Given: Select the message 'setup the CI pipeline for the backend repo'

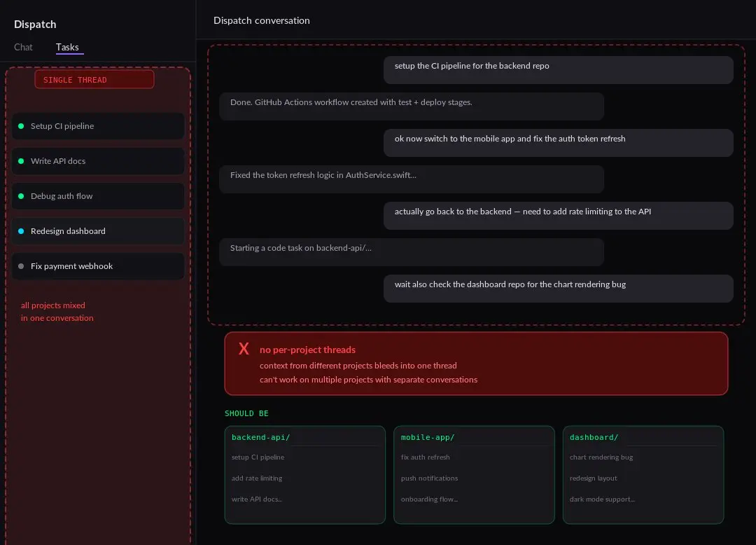Looking at the screenshot, I should (x=559, y=70).
